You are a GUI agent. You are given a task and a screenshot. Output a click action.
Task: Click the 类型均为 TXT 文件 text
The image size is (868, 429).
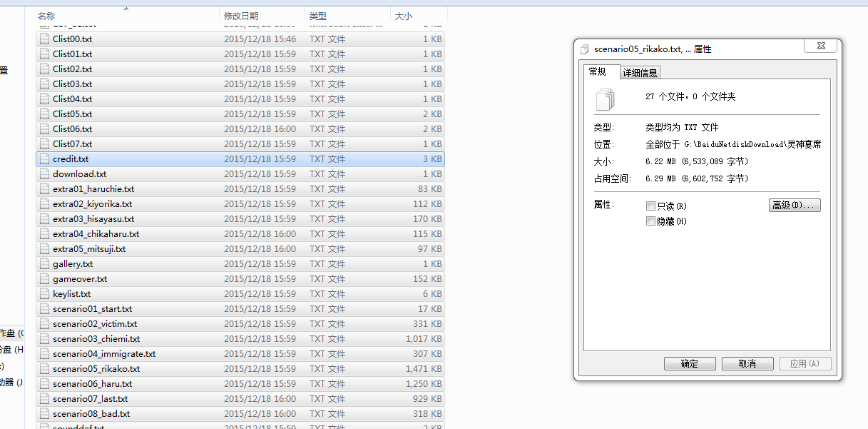click(x=682, y=128)
